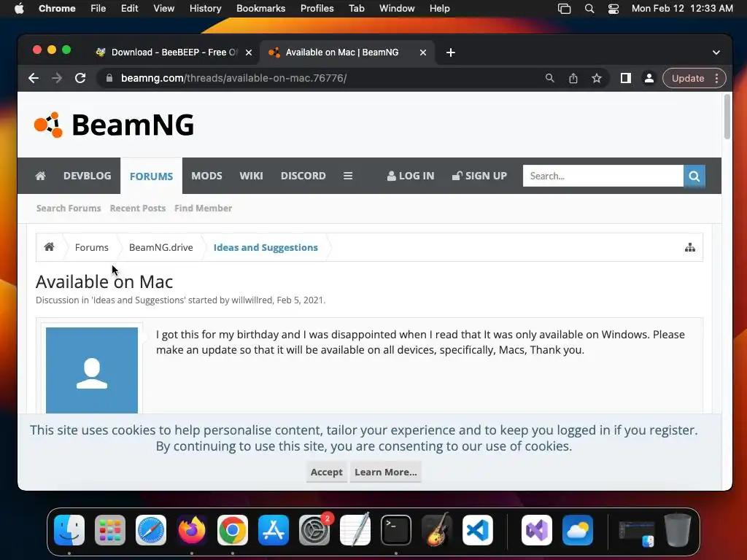Open Chrome profile icon
747x560 pixels.
649,78
